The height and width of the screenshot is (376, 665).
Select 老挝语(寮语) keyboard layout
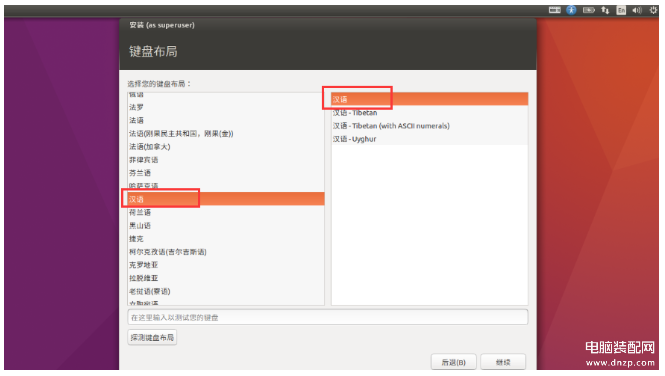click(x=226, y=291)
